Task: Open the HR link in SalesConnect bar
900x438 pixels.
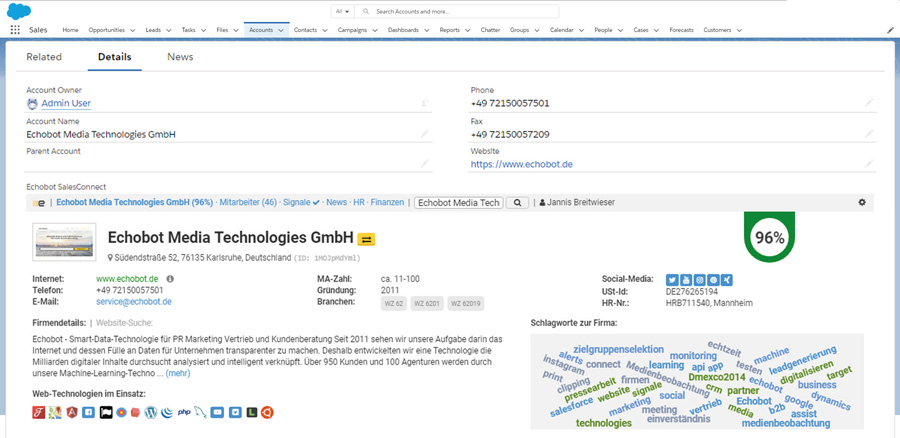Action: (359, 203)
